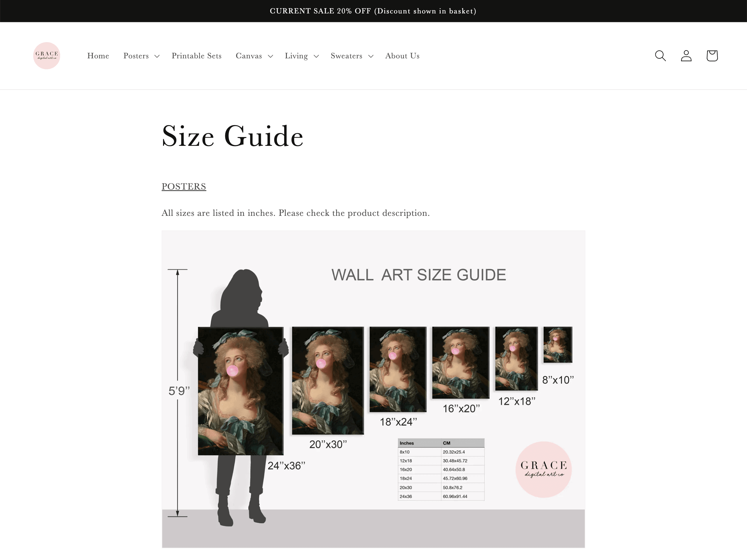Follow the underlined POSTERS link
Viewport: 747px width, 560px height.
pyautogui.click(x=184, y=186)
